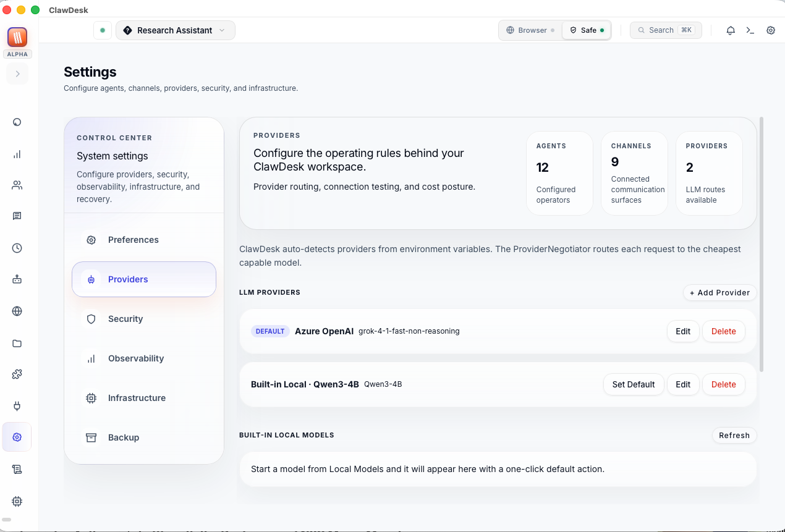Viewport: 785px width, 532px height.
Task: Open the plugins puzzle-piece panel
Action: 17,374
